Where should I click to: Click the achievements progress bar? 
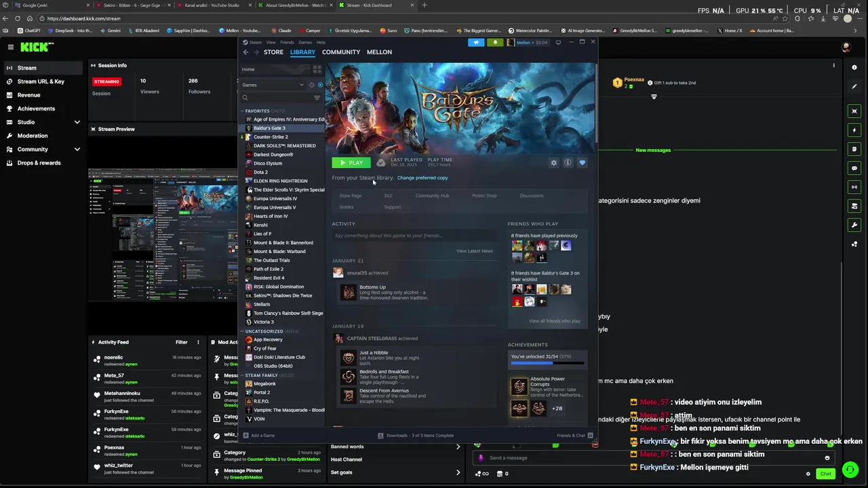[549, 364]
